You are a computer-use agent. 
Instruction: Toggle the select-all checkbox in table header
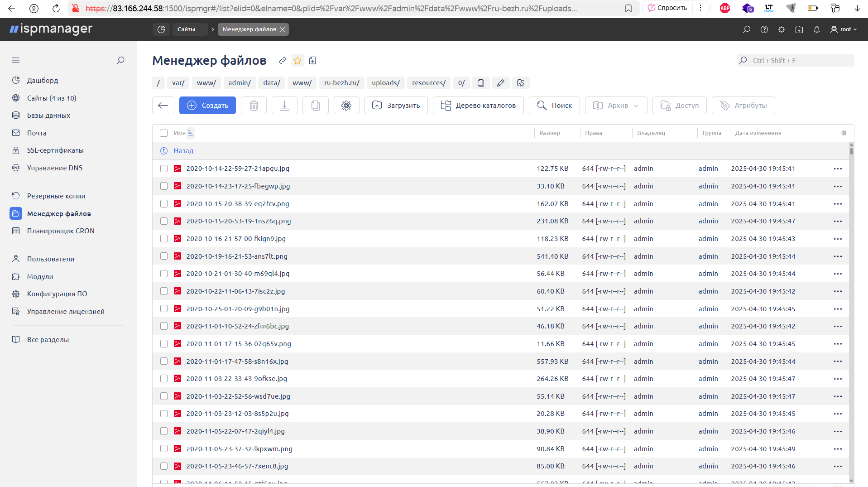(164, 133)
